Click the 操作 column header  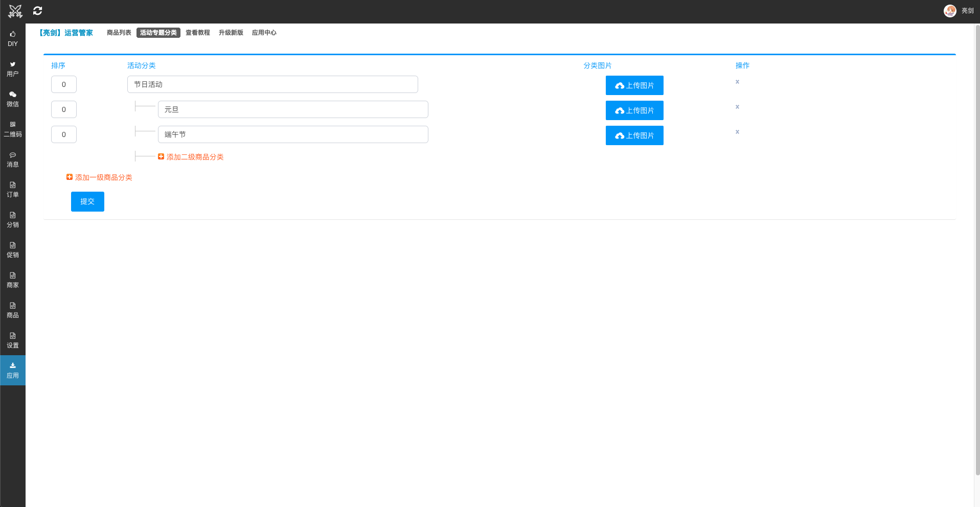coord(742,65)
